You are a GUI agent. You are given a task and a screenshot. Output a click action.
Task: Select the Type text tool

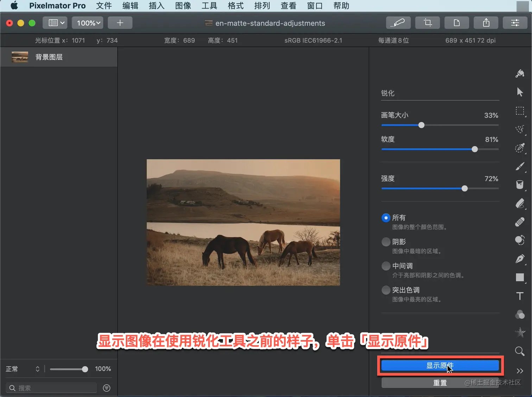520,296
